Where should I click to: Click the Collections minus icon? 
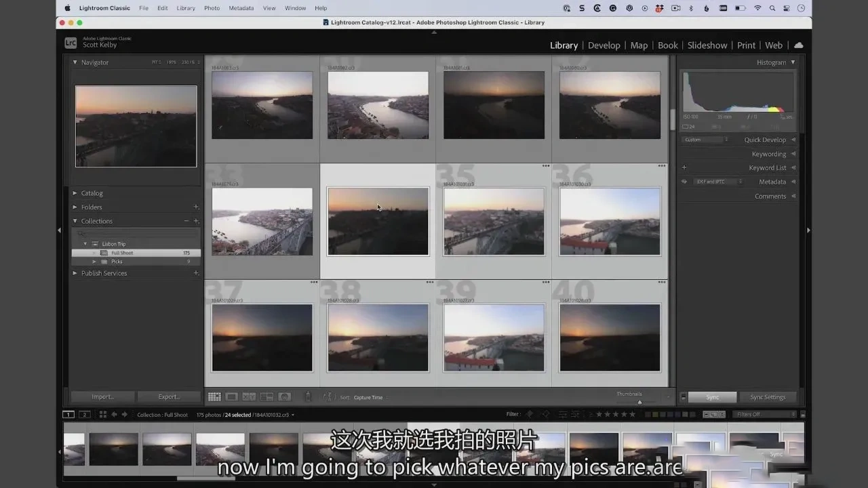point(186,221)
